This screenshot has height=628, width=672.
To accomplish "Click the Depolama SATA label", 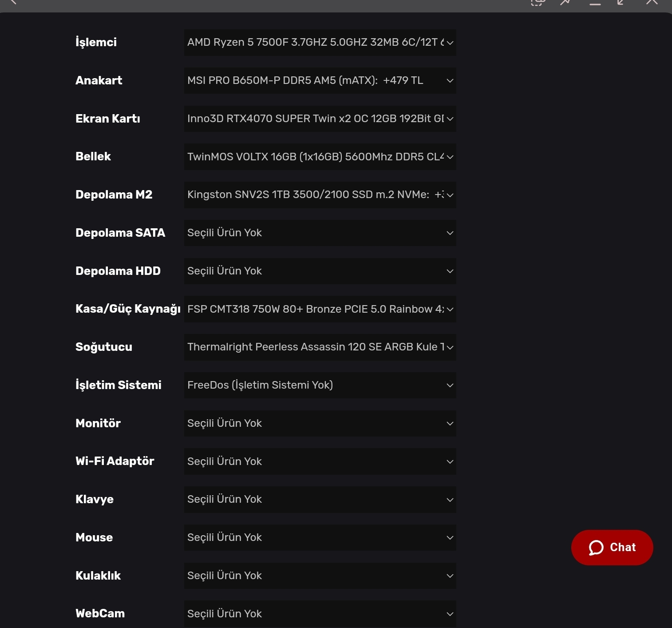I will pyautogui.click(x=120, y=233).
